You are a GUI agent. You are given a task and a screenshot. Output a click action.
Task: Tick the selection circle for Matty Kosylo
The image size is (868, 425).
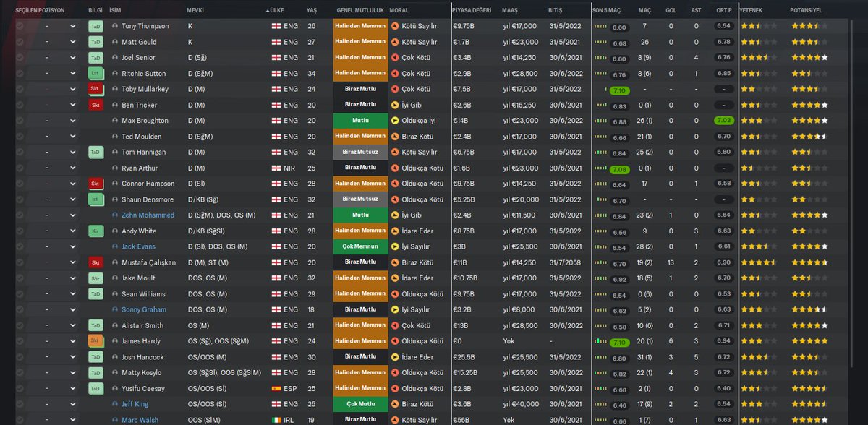(x=20, y=373)
